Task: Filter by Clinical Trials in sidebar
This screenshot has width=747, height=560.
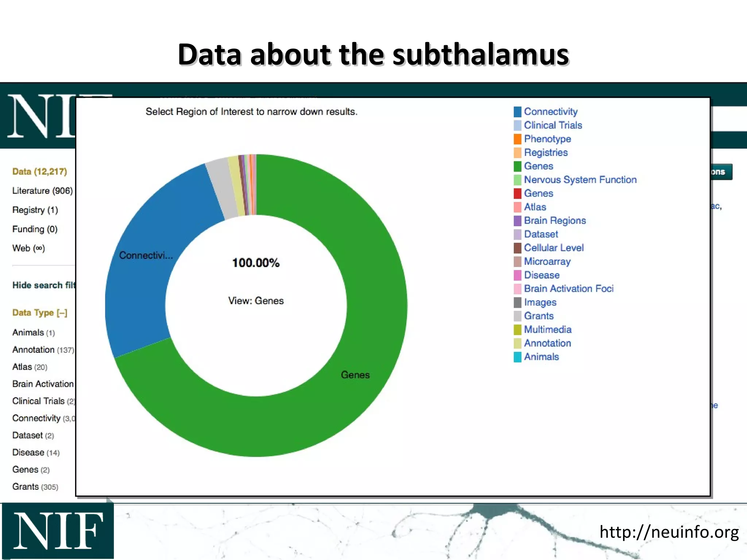Action: tap(43, 401)
